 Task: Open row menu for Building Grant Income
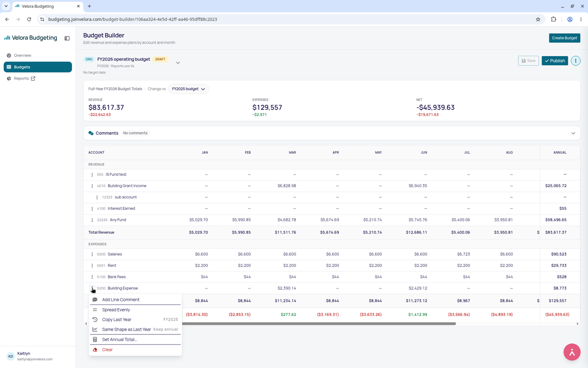(x=92, y=186)
